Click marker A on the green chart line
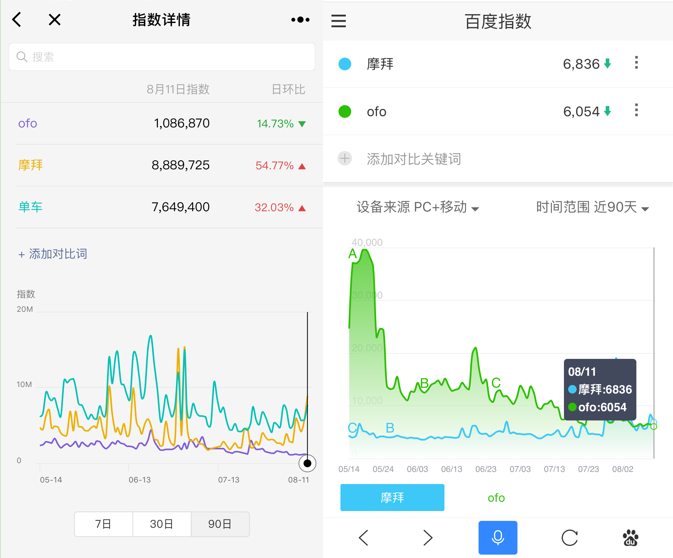 tap(352, 254)
